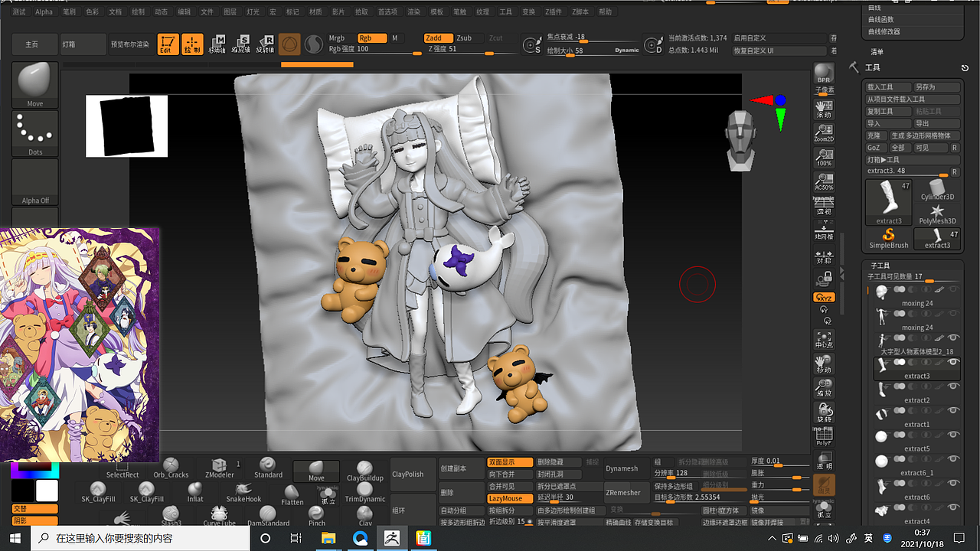The height and width of the screenshot is (551, 980).
Task: Click the AC50% antialias half button
Action: pos(824,181)
